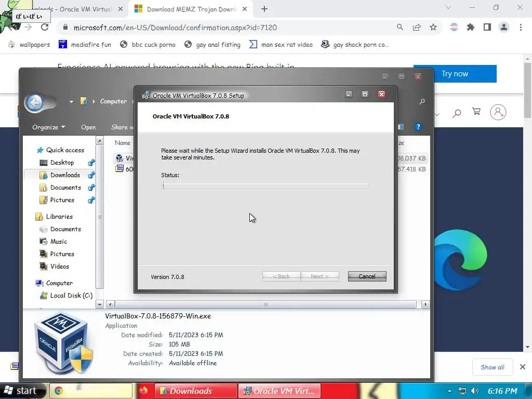Open a new Chrome tab
Image resolution: width=532 pixels, height=399 pixels.
point(264,9)
